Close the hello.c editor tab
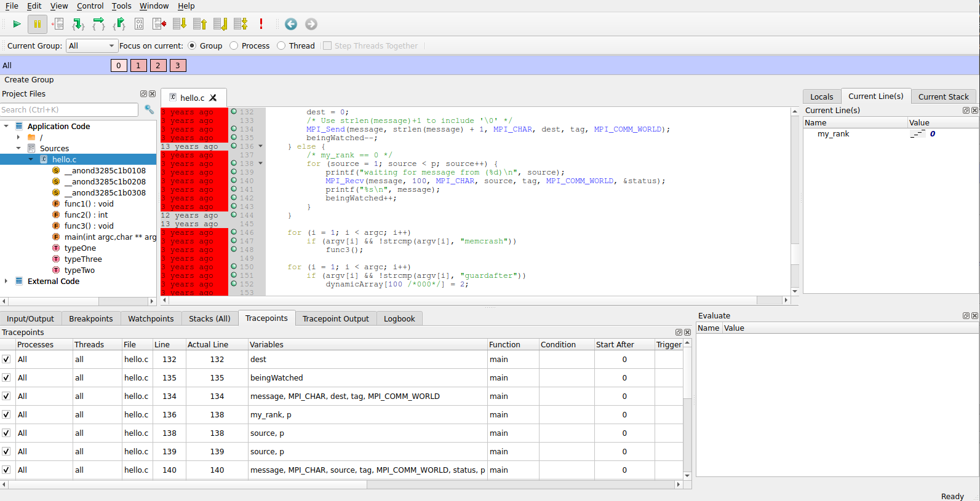This screenshot has width=980, height=501. click(213, 98)
